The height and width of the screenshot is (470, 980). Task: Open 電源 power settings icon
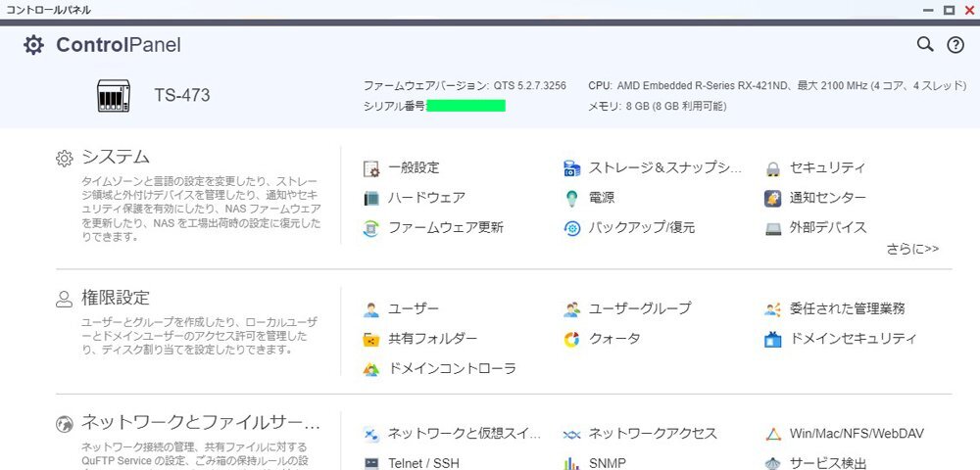click(572, 198)
